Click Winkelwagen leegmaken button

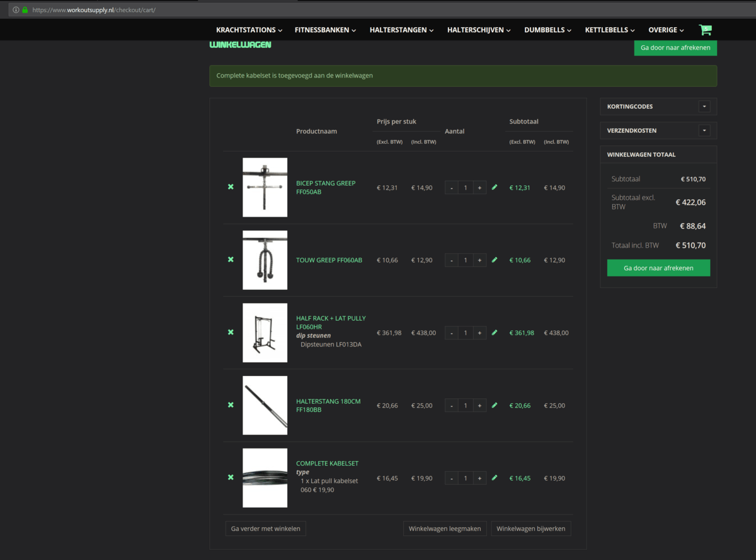(445, 529)
